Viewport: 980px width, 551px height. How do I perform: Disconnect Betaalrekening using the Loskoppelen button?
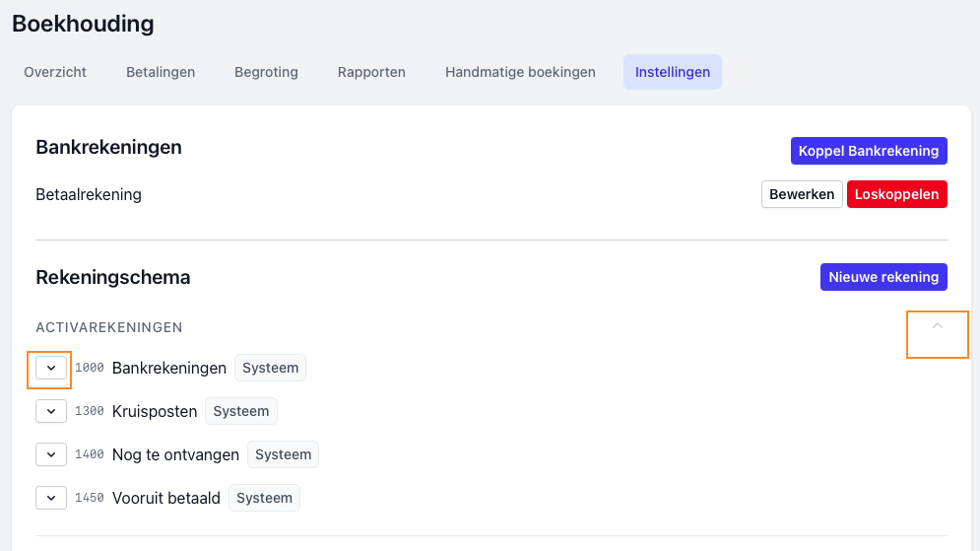[x=896, y=194]
